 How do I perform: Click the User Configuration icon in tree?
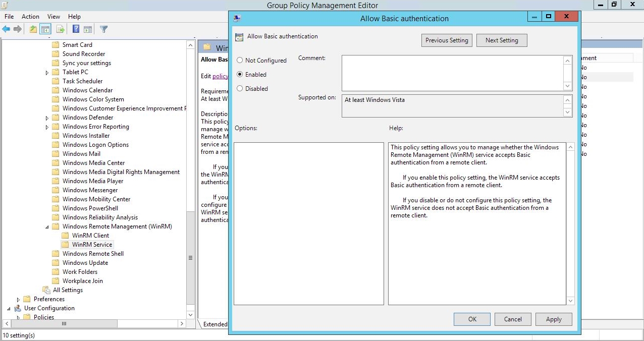click(x=18, y=308)
